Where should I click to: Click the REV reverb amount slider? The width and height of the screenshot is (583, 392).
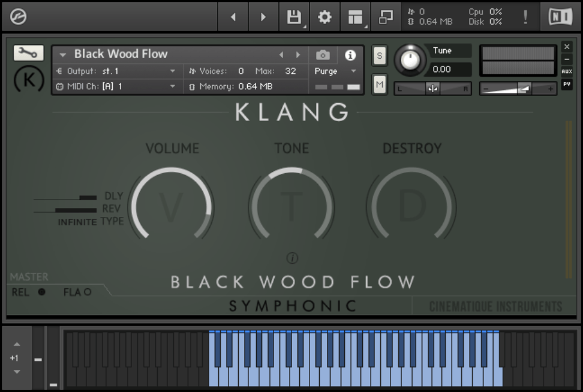tap(65, 210)
